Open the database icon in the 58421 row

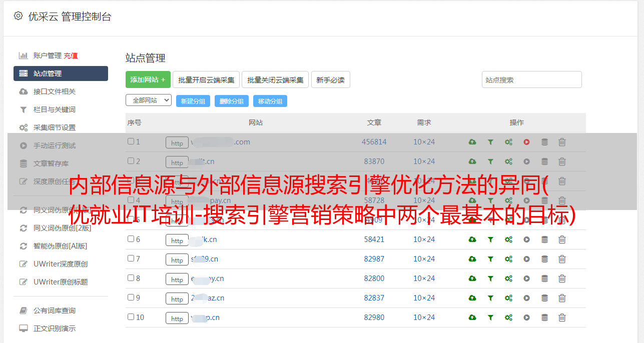(544, 239)
